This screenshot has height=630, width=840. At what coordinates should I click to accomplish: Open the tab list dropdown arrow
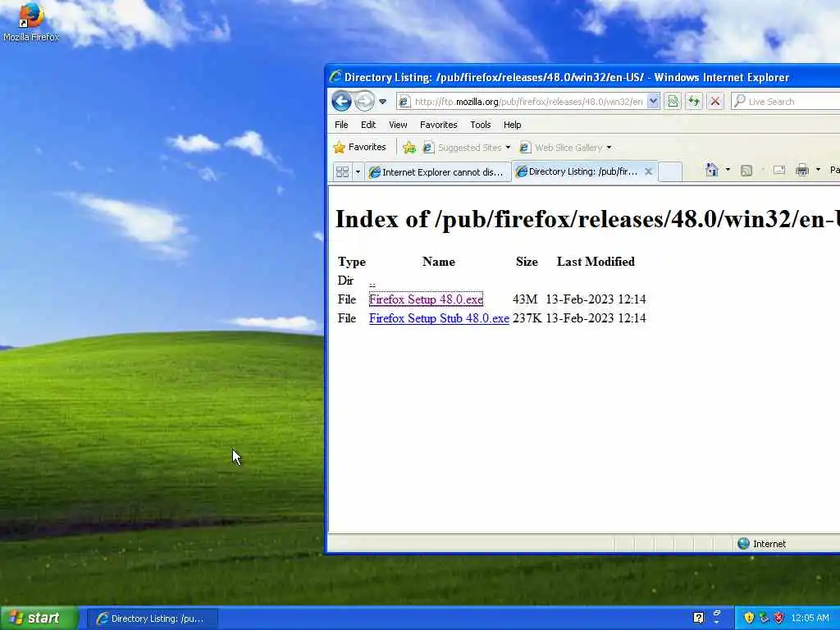click(358, 172)
